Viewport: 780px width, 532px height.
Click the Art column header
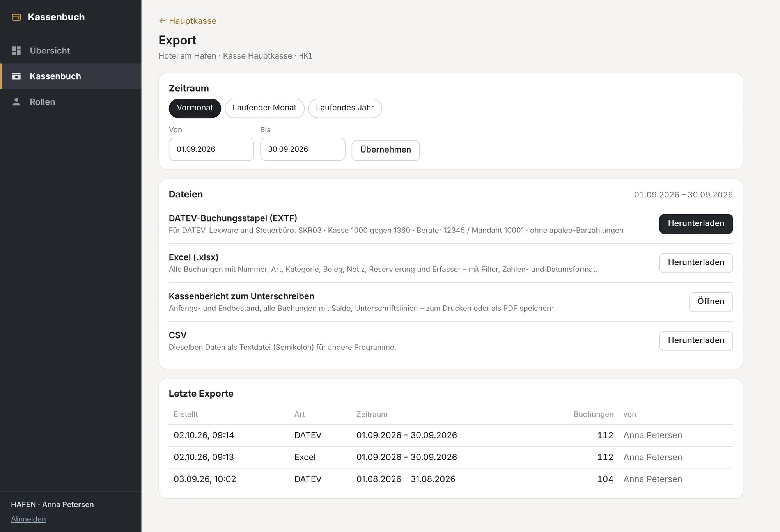pyautogui.click(x=300, y=414)
